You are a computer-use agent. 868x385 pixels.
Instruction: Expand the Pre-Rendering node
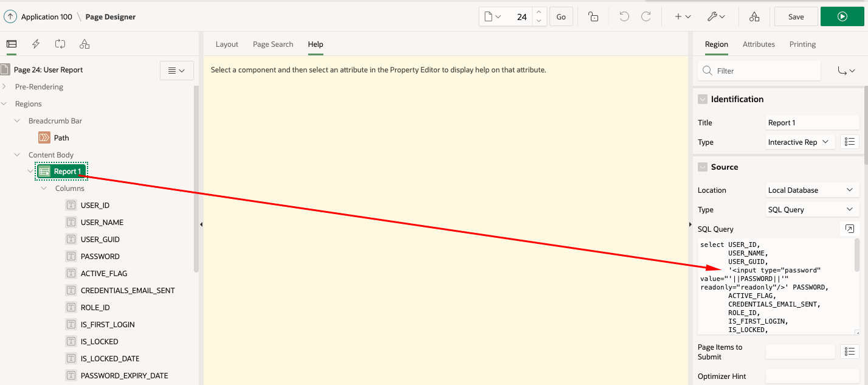[x=4, y=86]
